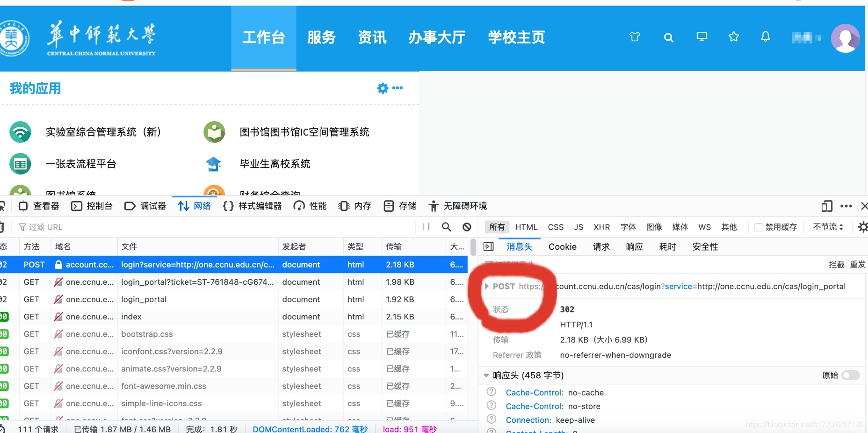
Task: Expand the POST request URL details
Action: pos(486,286)
